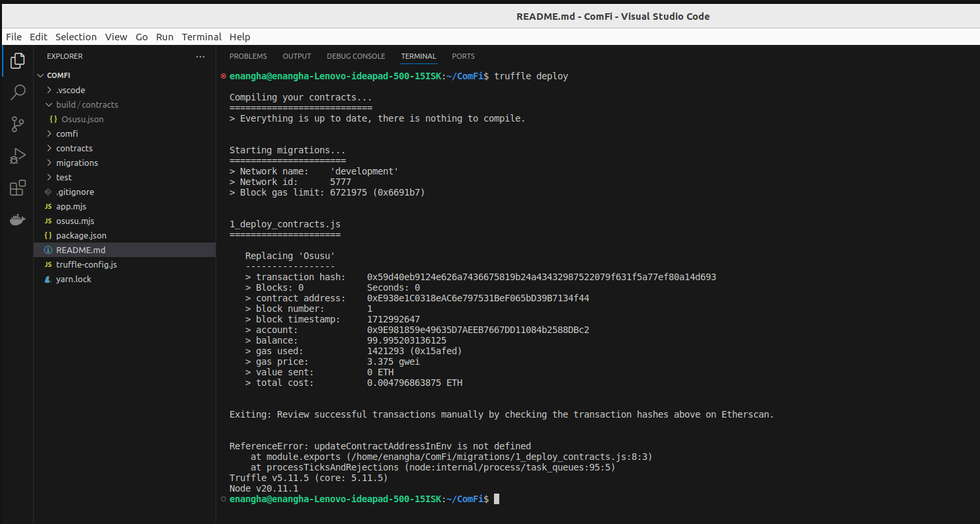Open the Docker view icon

tap(17, 220)
